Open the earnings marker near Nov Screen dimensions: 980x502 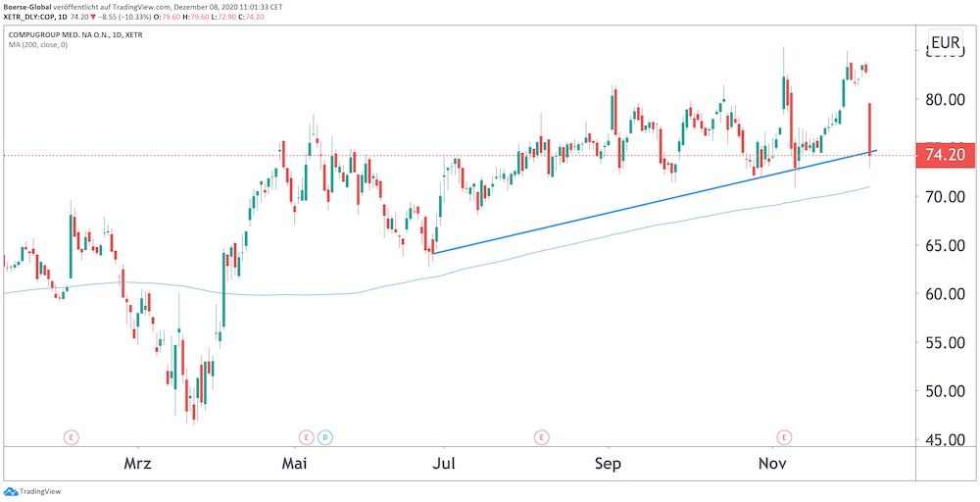pos(784,435)
